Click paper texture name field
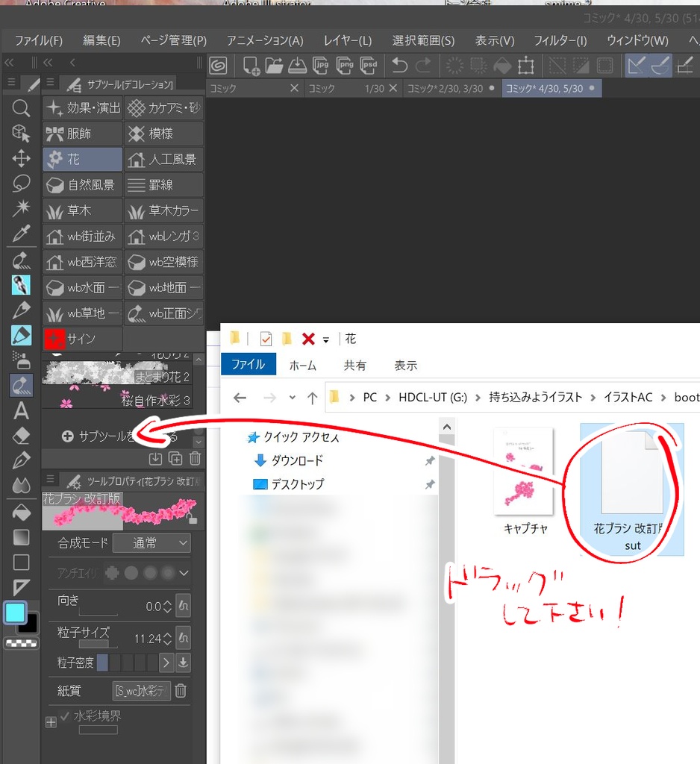This screenshot has width=700, height=764. tap(141, 690)
